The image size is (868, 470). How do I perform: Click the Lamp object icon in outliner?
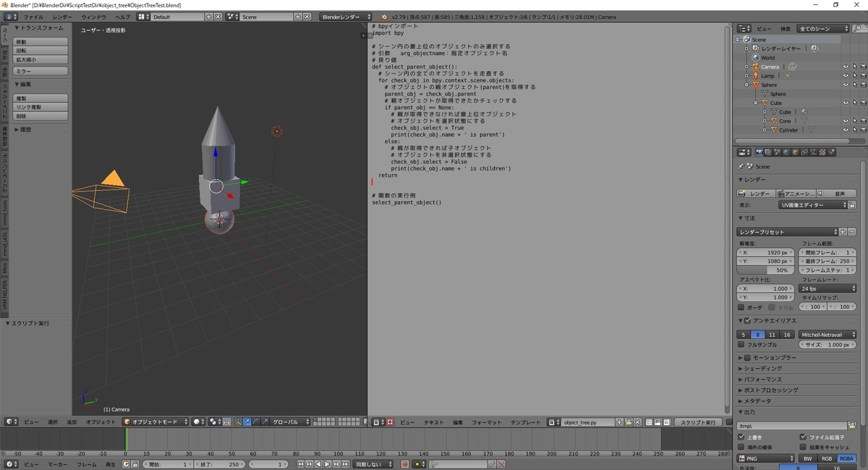[x=755, y=76]
